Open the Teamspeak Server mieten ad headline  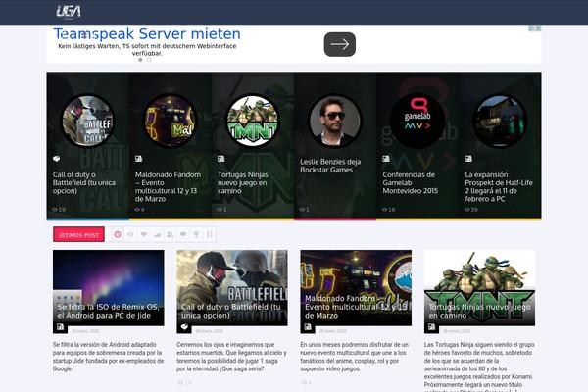149,34
